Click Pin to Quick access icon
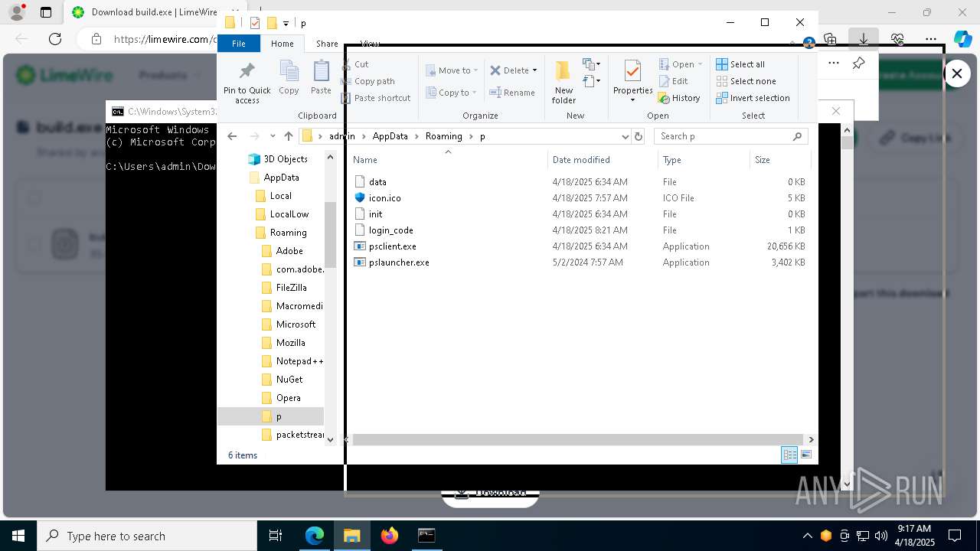This screenshot has width=980, height=551. click(247, 83)
